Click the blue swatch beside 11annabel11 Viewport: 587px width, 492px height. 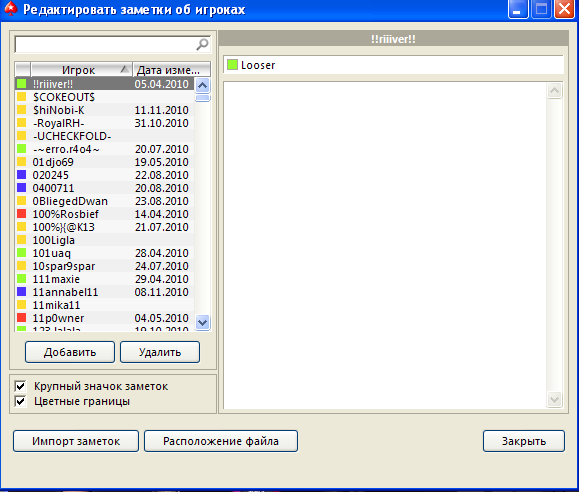[x=22, y=292]
